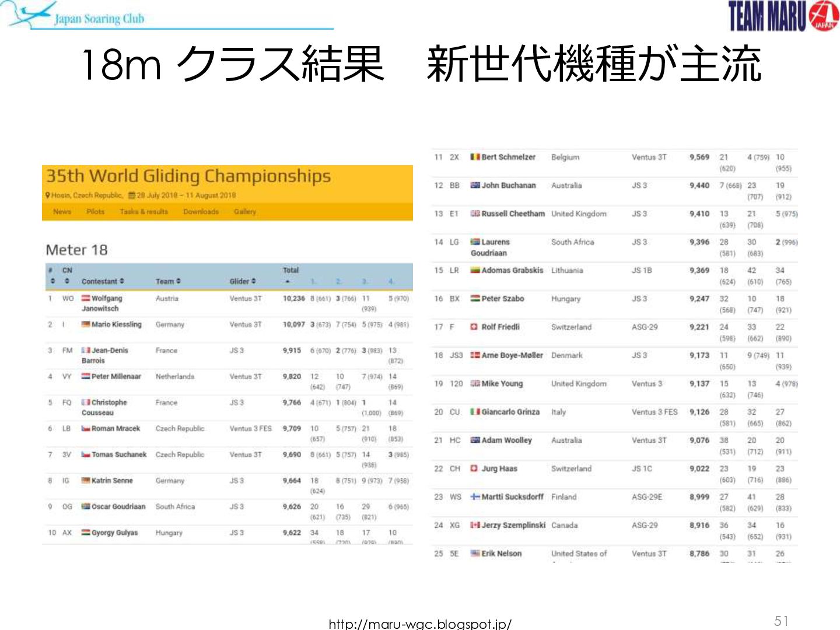Click the 35th World Gliding Championships title

point(188,176)
